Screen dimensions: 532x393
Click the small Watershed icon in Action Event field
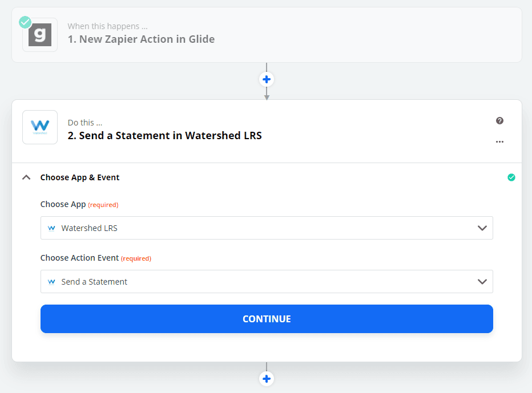[x=51, y=282]
